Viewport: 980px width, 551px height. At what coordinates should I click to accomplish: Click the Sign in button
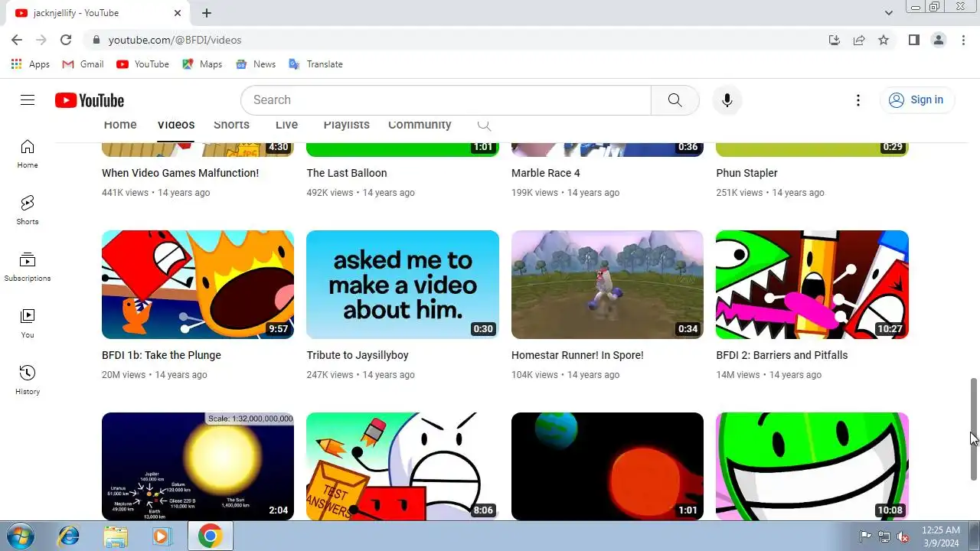917,100
